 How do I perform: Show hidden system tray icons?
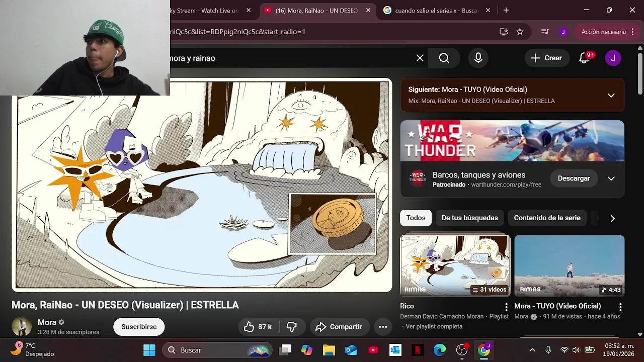click(532, 350)
